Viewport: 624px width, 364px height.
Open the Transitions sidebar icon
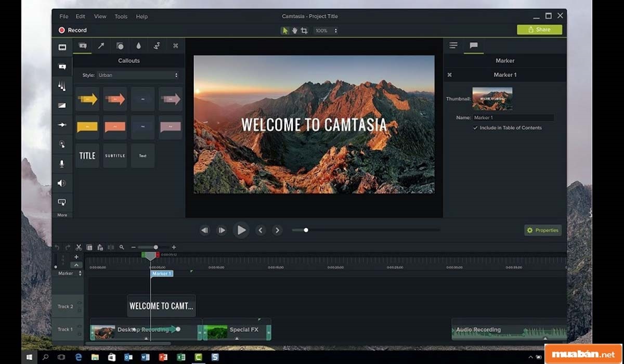(62, 106)
